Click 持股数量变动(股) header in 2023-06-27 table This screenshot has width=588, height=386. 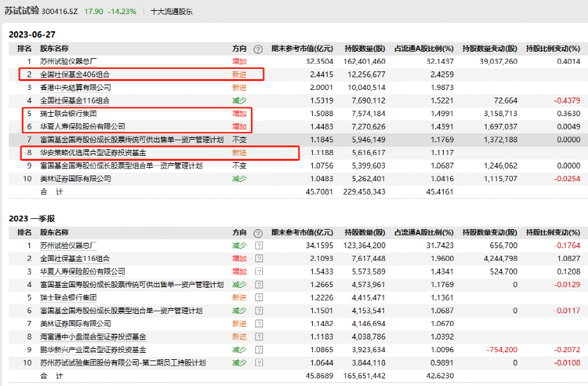pos(490,48)
